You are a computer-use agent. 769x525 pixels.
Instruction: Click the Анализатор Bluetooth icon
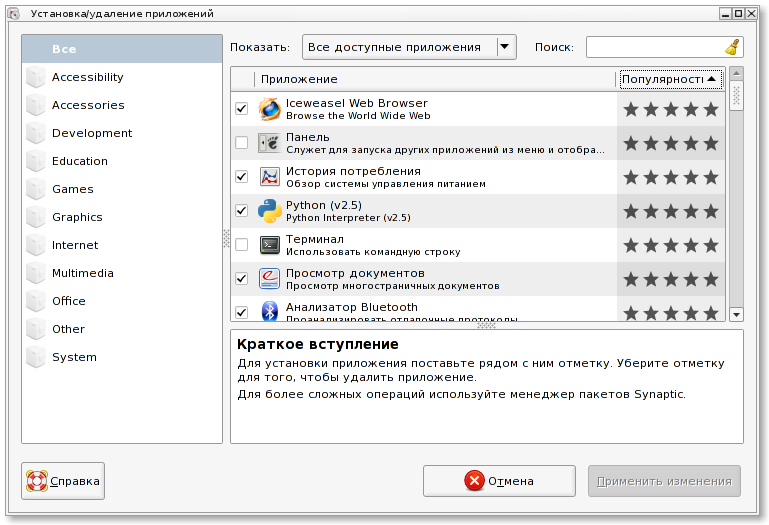[269, 311]
